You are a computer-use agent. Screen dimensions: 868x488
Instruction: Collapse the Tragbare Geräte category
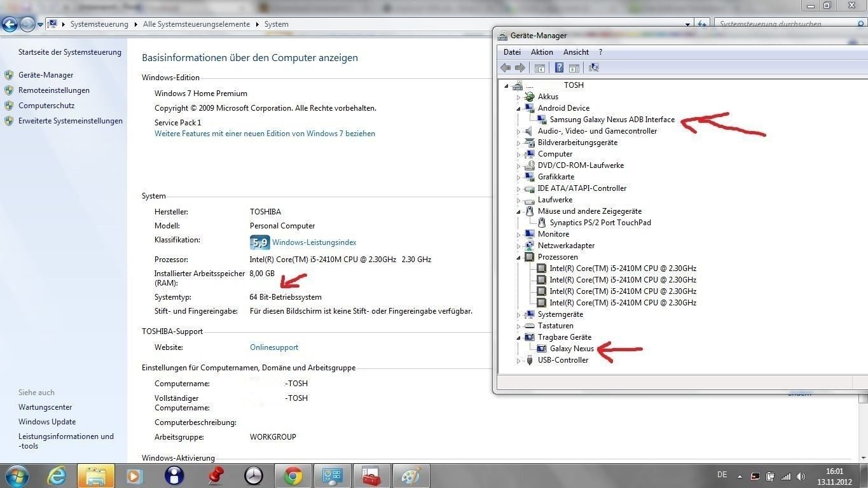pyautogui.click(x=519, y=338)
